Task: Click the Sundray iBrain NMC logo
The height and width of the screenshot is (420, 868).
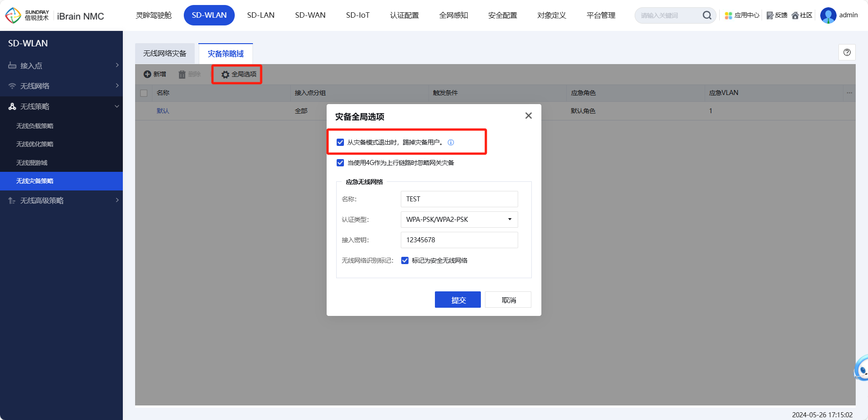Action: [x=55, y=15]
